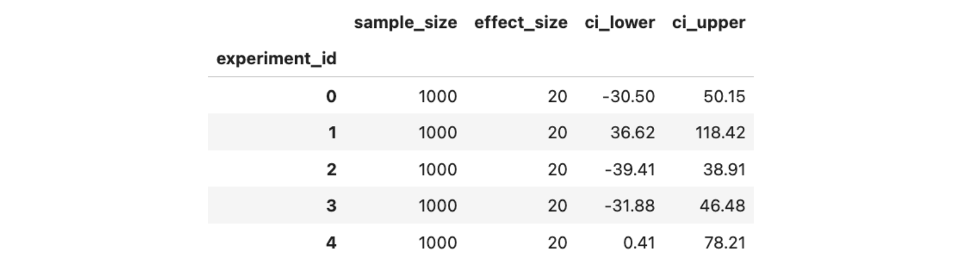Image resolution: width=980 pixels, height=262 pixels.
Task: Click row index 1
Action: pyautogui.click(x=332, y=133)
